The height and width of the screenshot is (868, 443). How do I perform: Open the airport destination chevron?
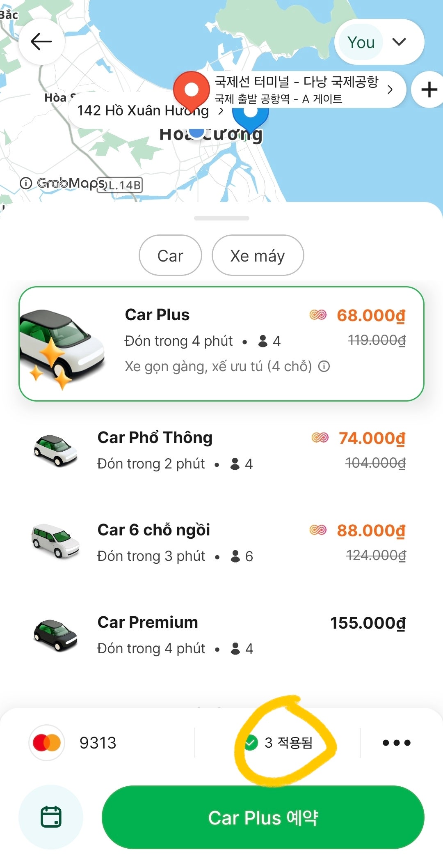pyautogui.click(x=390, y=90)
